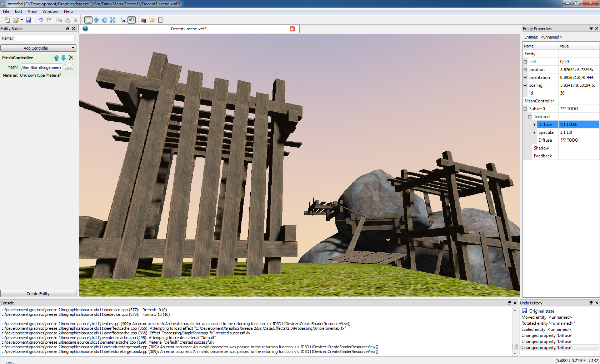The image size is (600, 364).
Task: Expand the Specular property row
Action: coord(535,132)
